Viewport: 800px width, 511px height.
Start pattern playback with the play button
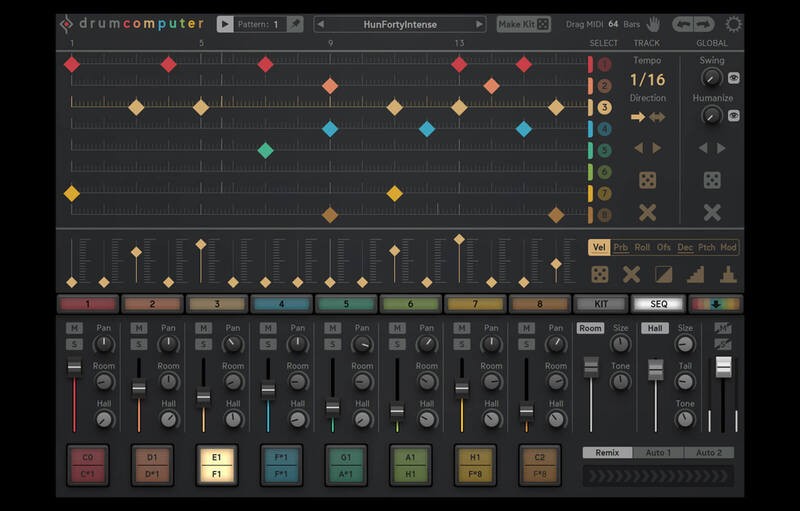coord(224,24)
